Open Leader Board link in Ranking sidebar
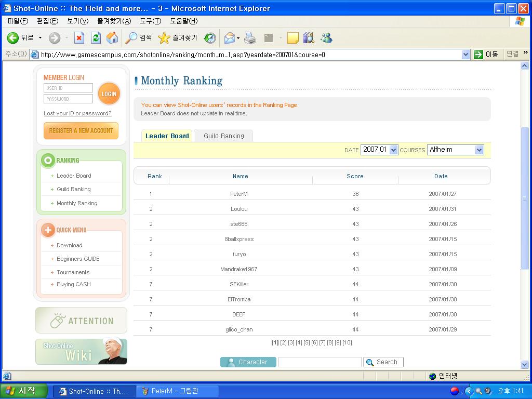The height and width of the screenshot is (399, 532). point(74,176)
